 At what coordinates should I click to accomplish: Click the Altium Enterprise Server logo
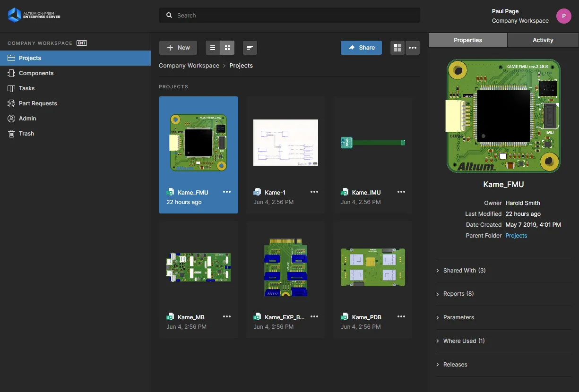34,16
